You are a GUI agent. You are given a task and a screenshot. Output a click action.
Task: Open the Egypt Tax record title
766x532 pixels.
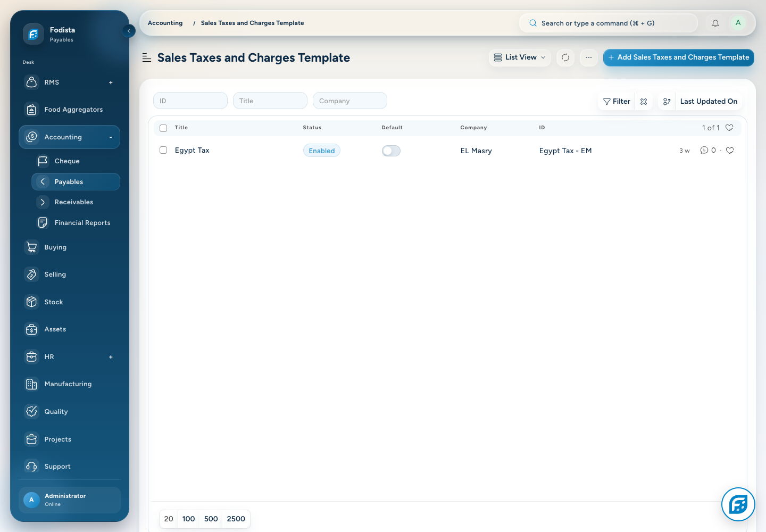[x=192, y=151]
